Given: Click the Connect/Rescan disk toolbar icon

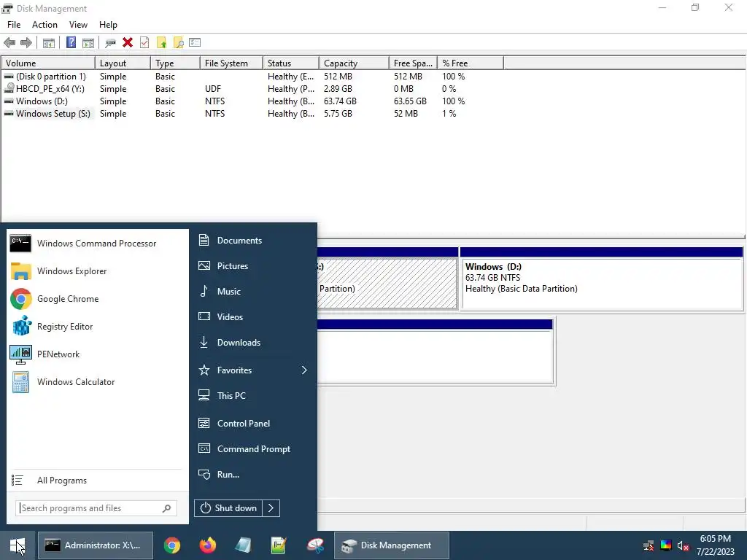Looking at the screenshot, I should [x=111, y=43].
